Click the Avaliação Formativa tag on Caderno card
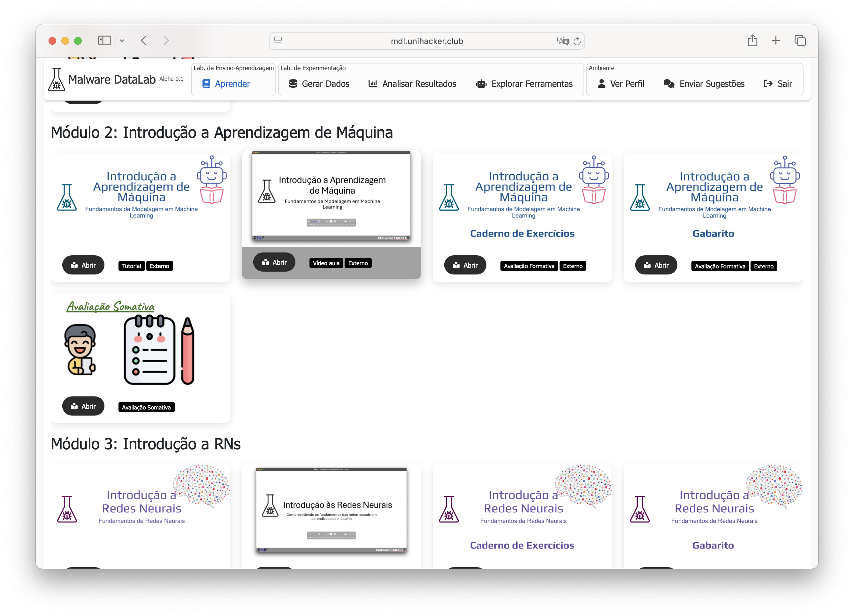The height and width of the screenshot is (616, 854). [529, 266]
